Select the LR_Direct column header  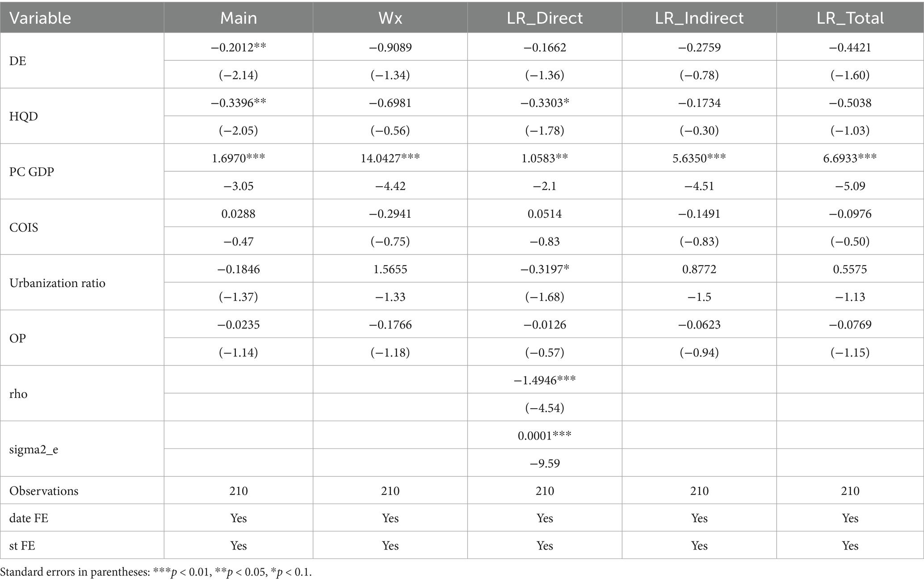545,18
